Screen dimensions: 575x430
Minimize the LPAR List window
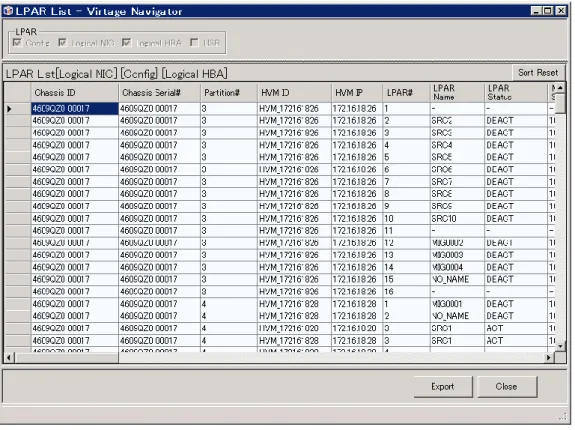coord(536,11)
